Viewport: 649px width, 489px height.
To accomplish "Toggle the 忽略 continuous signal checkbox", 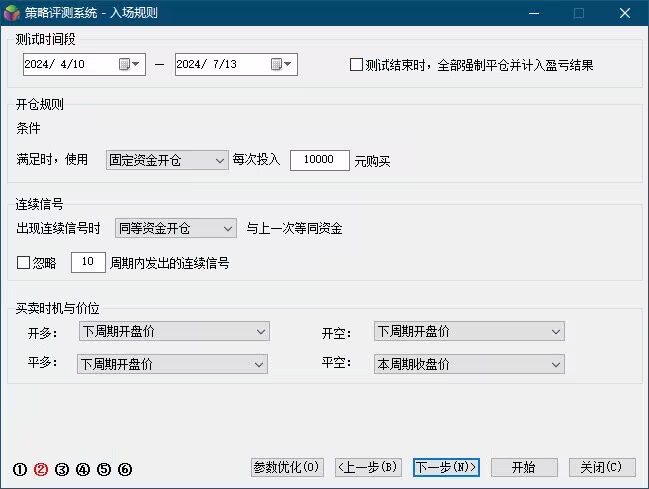I will click(23, 263).
